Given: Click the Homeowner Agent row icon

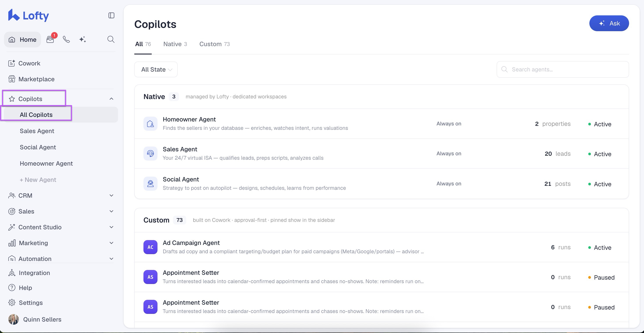Looking at the screenshot, I should pos(150,124).
